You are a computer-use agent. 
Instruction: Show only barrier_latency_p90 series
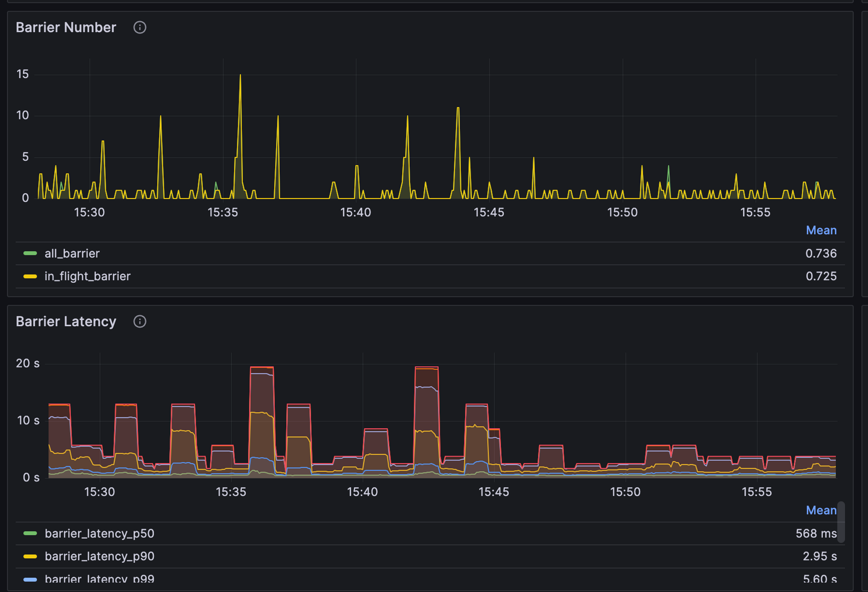tap(99, 556)
